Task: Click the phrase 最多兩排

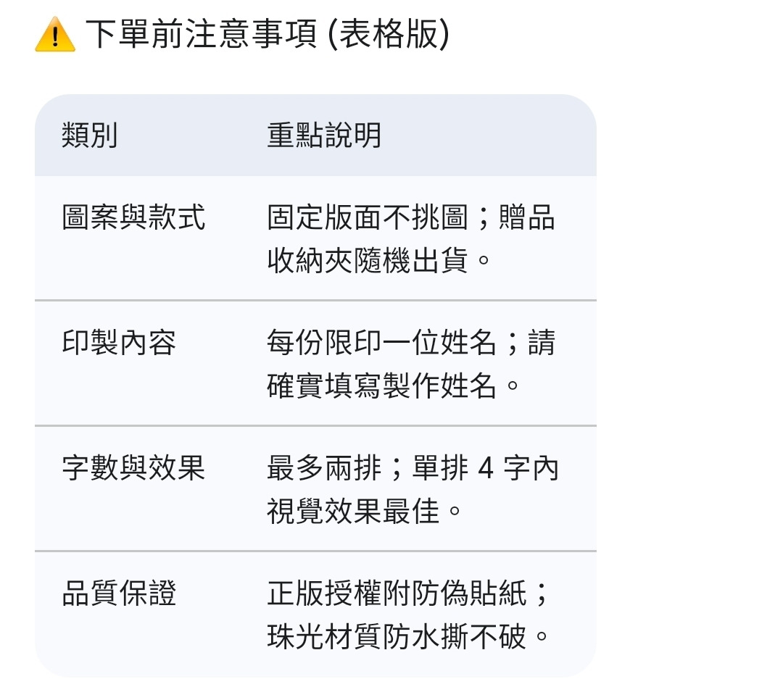Action: pos(324,469)
